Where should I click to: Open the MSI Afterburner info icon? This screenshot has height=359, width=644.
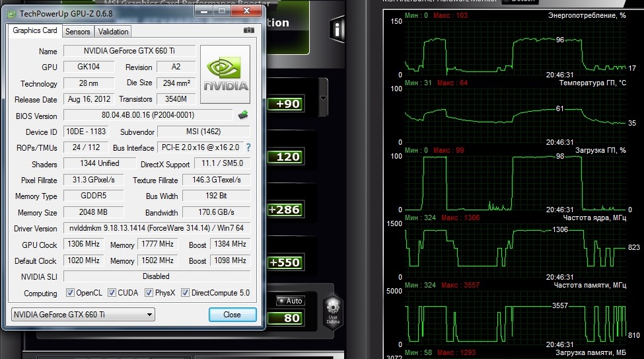click(338, 29)
